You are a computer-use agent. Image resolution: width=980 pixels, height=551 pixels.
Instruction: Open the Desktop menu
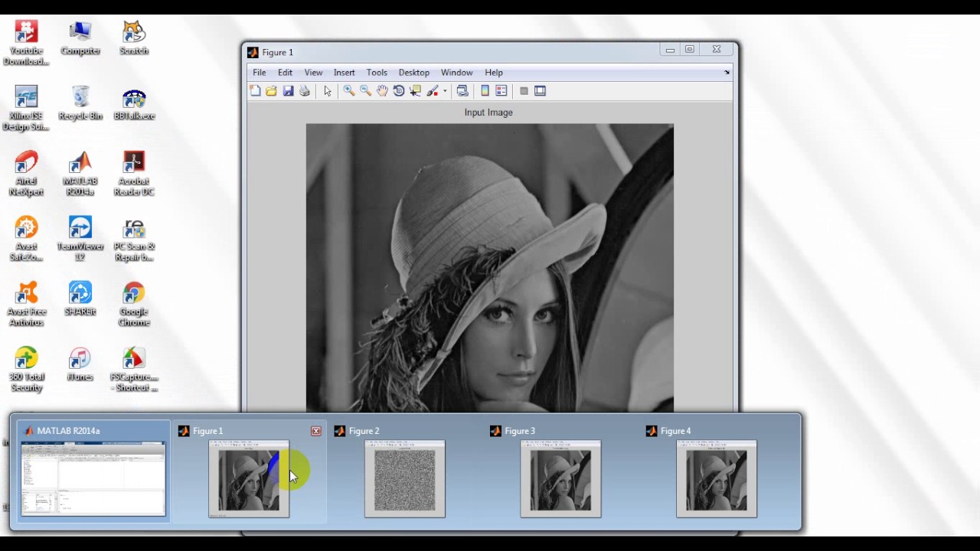point(413,73)
